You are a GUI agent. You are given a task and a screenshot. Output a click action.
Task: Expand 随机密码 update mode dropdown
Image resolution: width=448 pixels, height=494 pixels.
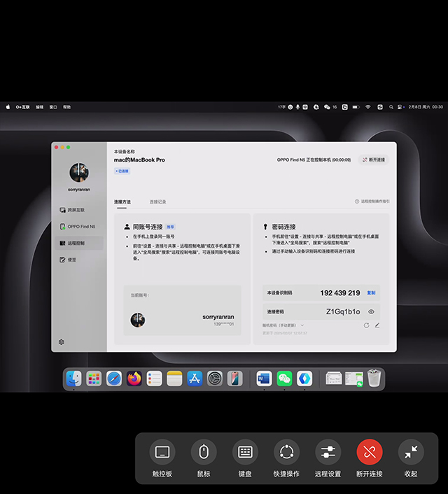point(283,325)
